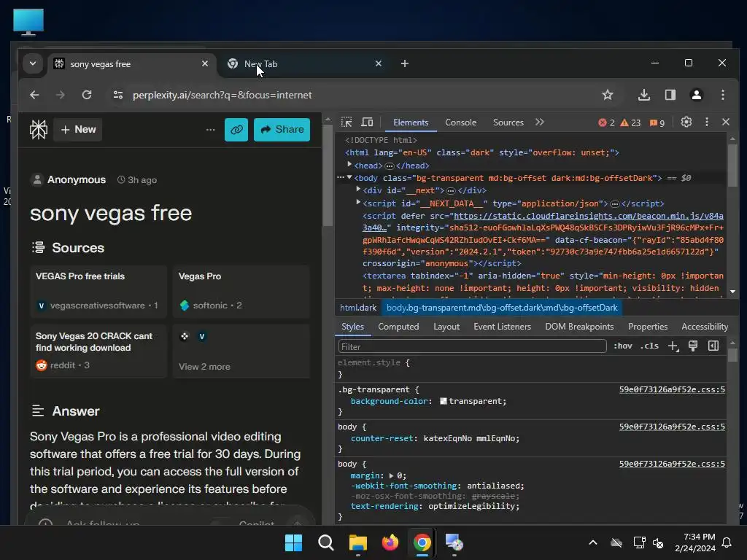Toggle the Chrome side panel icon
The image size is (747, 560).
670,95
